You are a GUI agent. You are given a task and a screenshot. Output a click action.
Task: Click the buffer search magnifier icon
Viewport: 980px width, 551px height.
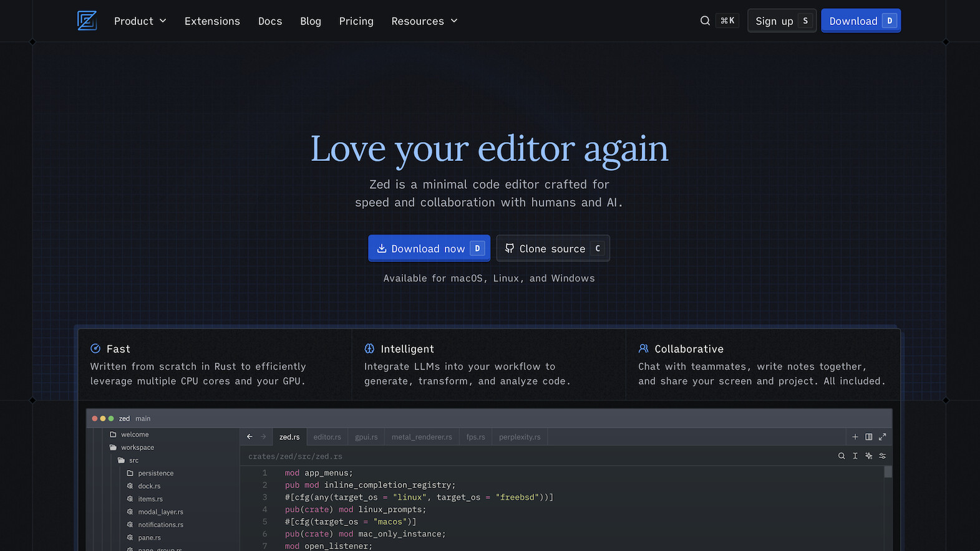[x=842, y=456]
